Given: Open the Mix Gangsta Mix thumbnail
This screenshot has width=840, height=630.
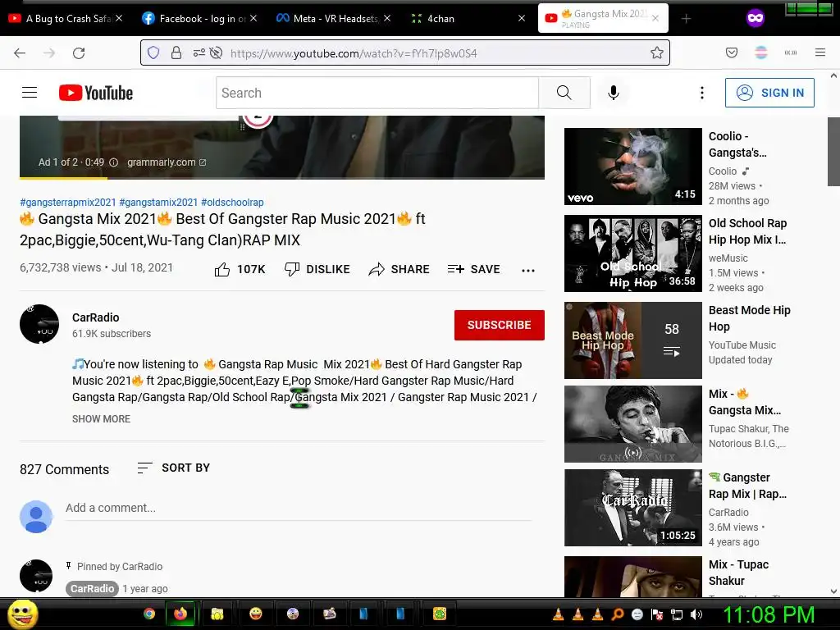Looking at the screenshot, I should coord(632,424).
